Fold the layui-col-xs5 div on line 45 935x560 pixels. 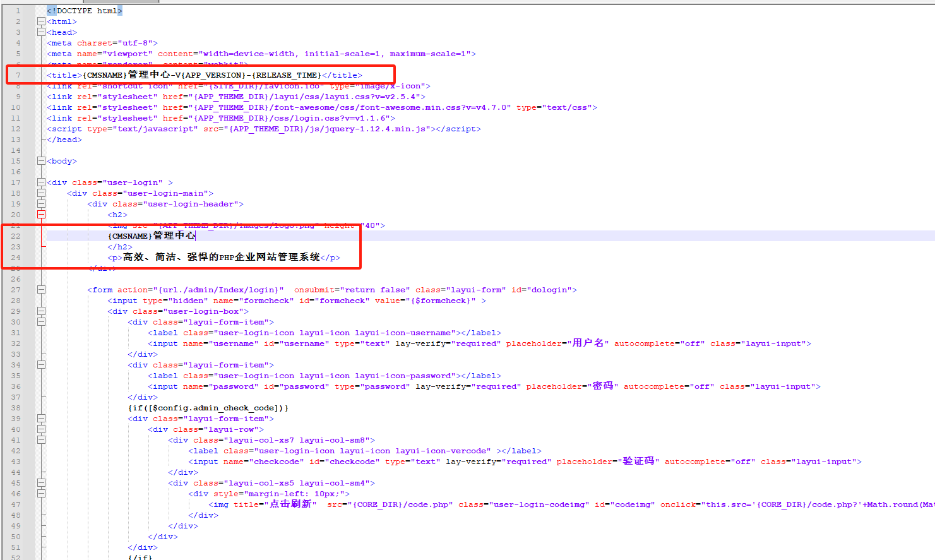(x=41, y=483)
